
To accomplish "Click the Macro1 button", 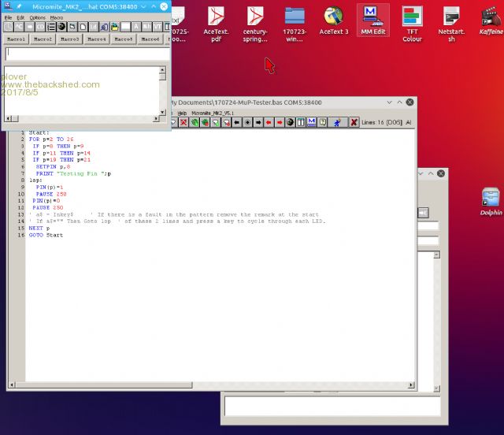I will pyautogui.click(x=16, y=39).
